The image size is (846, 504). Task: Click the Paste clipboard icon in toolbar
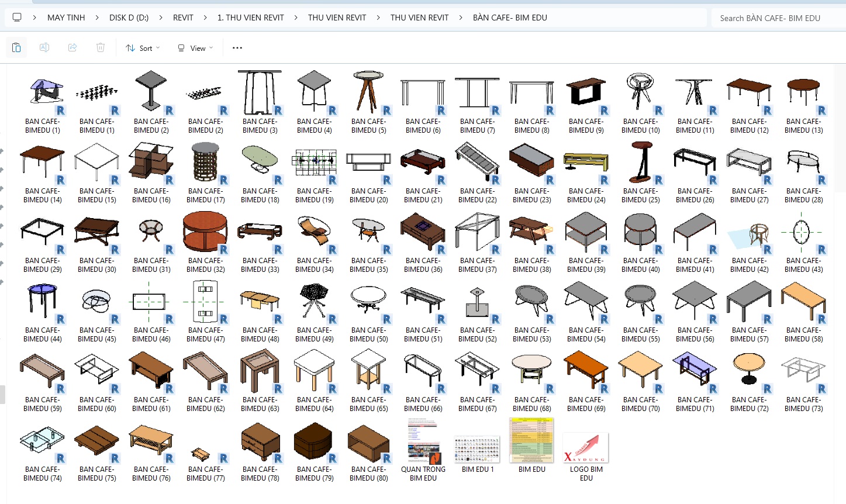click(16, 48)
